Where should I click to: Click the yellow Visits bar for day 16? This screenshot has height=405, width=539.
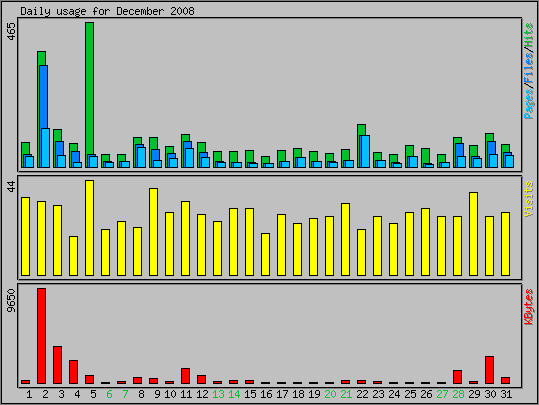(265, 254)
